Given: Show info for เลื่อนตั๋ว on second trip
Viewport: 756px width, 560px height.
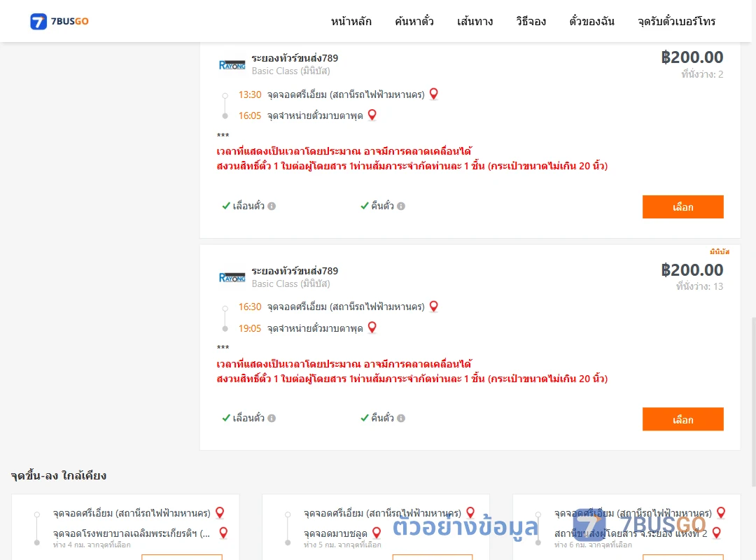Looking at the screenshot, I should (x=272, y=418).
